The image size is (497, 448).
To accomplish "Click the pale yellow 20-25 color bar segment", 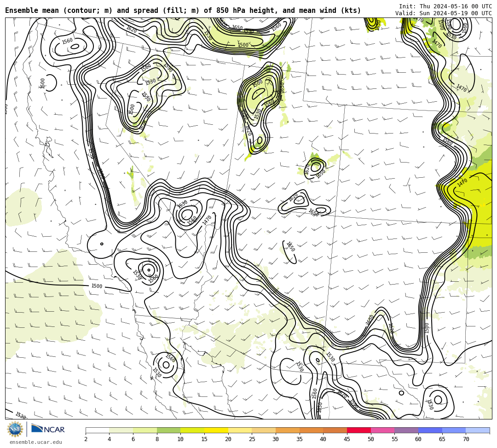I will [x=240, y=430].
